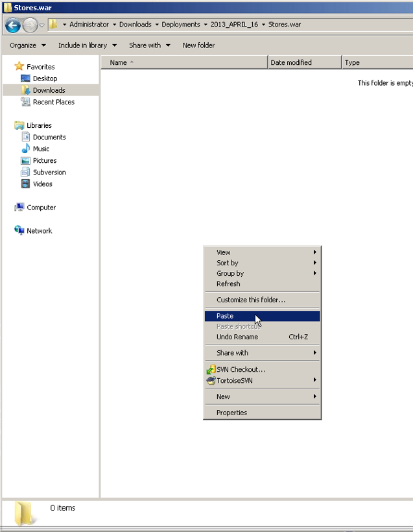The image size is (413, 532).
Task: Select Properties in the context menu
Action: point(231,413)
